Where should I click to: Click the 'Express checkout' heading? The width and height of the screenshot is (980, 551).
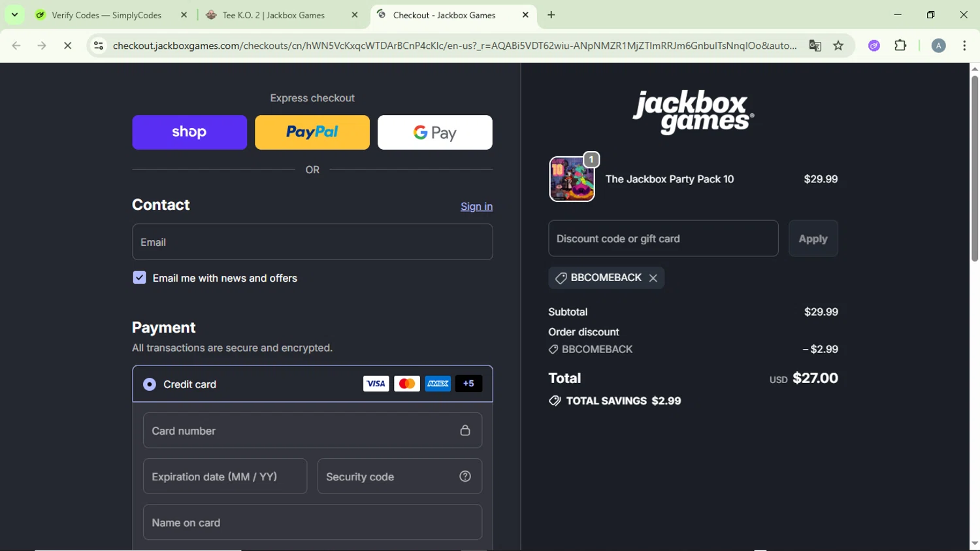312,98
